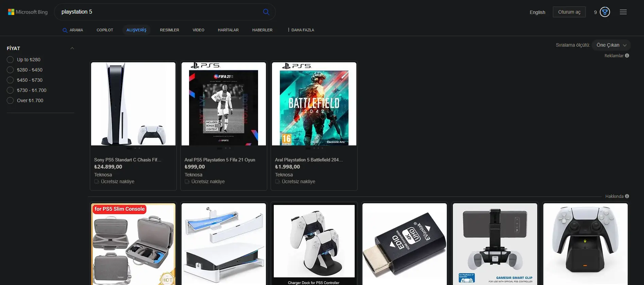Click the Reklamlar label

point(614,56)
